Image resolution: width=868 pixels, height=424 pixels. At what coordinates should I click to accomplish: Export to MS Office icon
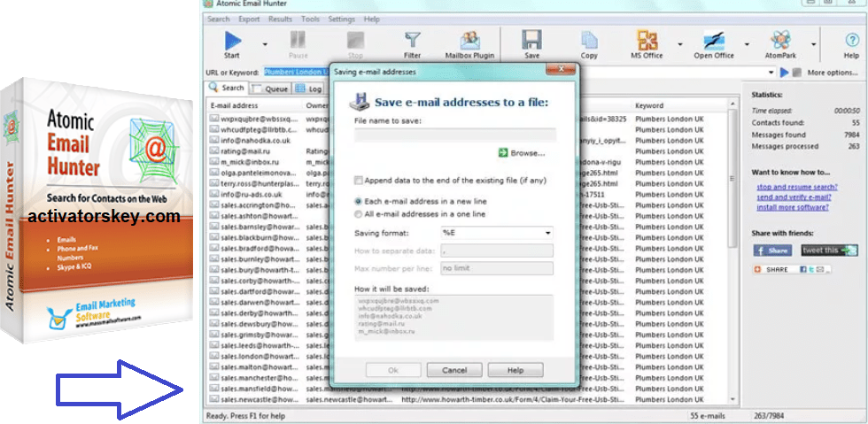[x=647, y=43]
